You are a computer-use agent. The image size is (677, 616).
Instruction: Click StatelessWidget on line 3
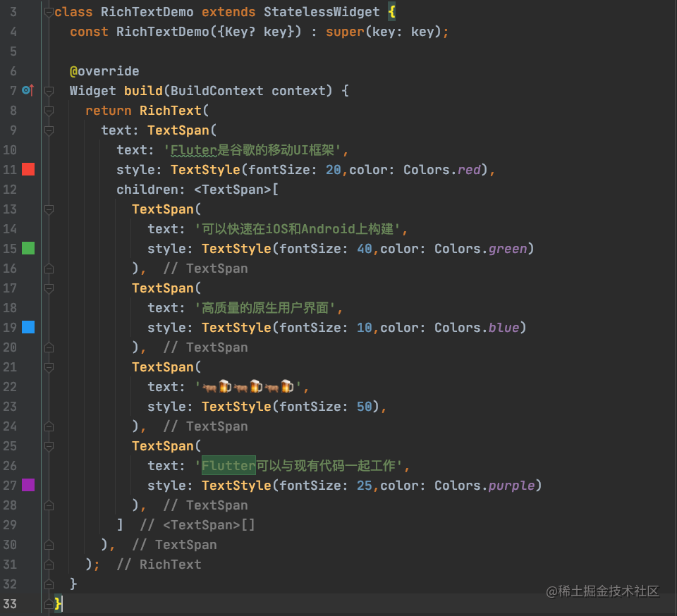322,12
